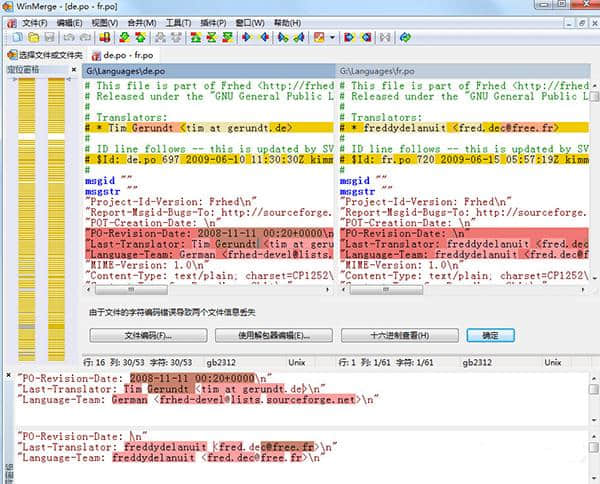600x484 pixels.
Task: Click the 使用解包器编辑(E)... button
Action: pyautogui.click(x=272, y=335)
